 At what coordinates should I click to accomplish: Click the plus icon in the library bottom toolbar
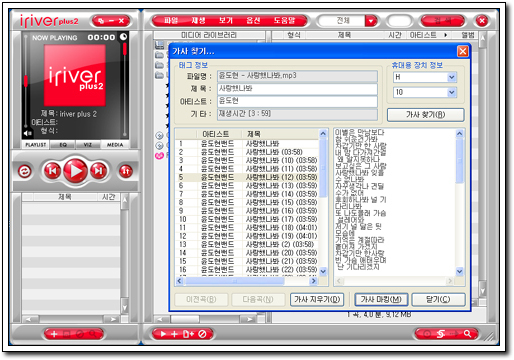click(x=174, y=334)
